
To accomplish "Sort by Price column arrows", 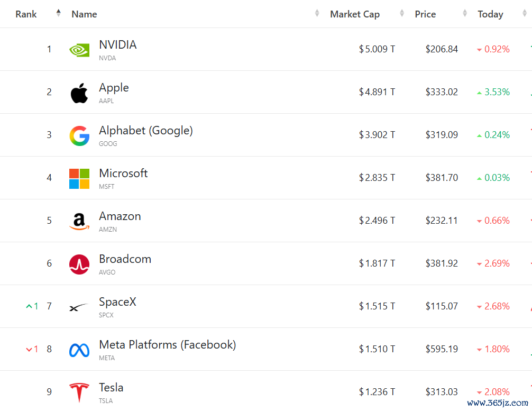I will click(x=465, y=13).
